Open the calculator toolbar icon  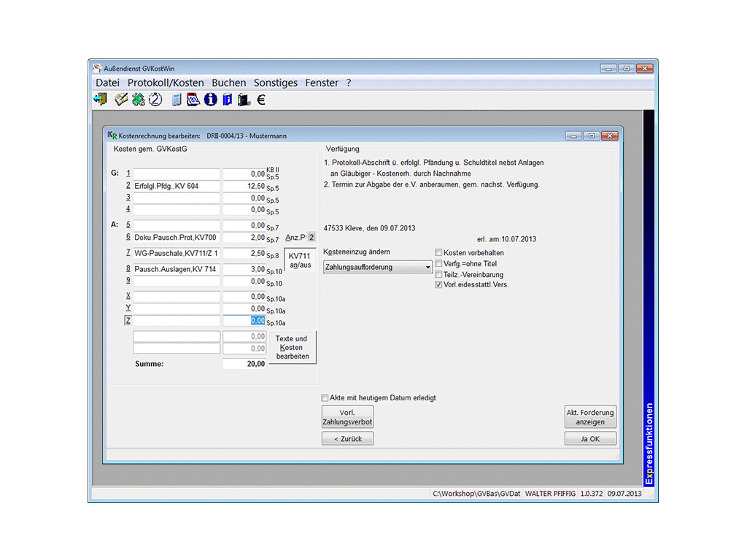click(177, 100)
